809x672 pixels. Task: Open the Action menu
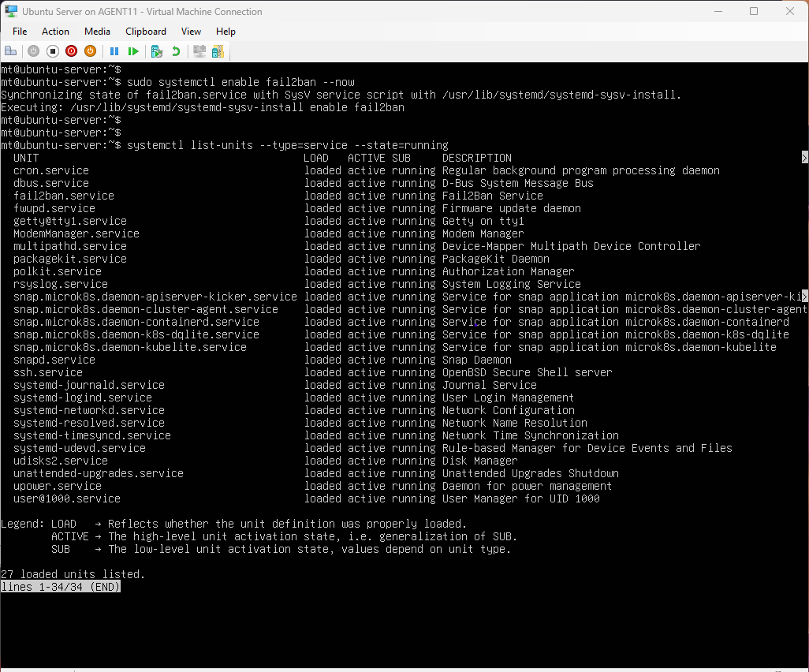click(x=55, y=32)
